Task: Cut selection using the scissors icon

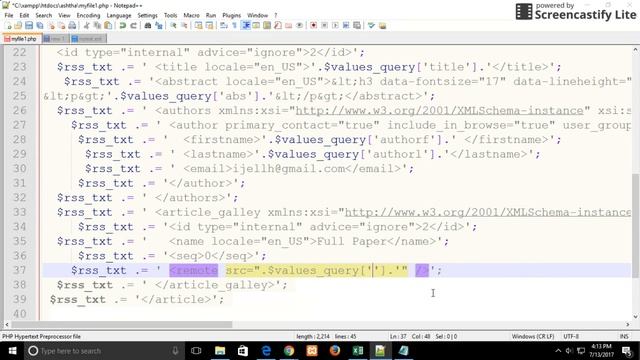Action: point(87,26)
